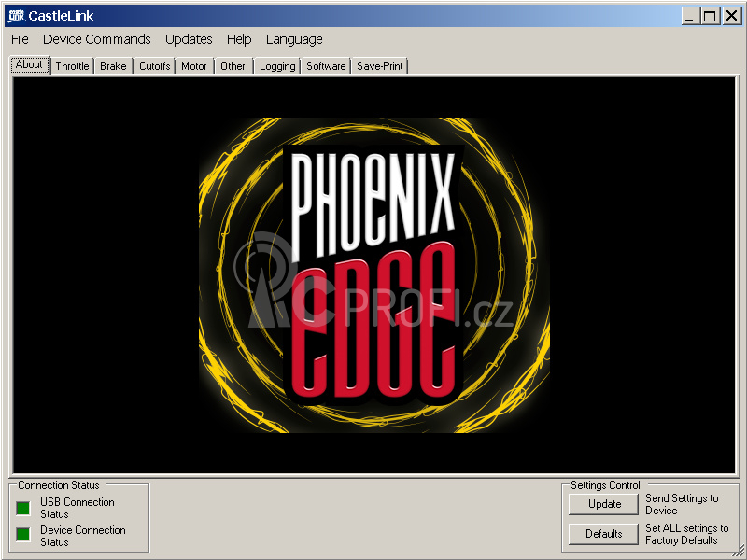Go to the Save-Print tab
This screenshot has height=560, width=747.
pos(380,66)
